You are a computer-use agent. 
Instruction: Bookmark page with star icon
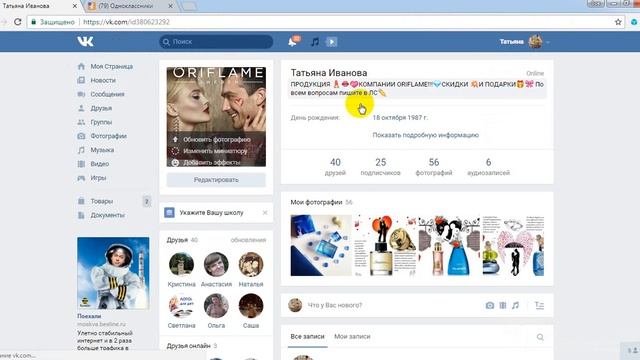(x=618, y=22)
